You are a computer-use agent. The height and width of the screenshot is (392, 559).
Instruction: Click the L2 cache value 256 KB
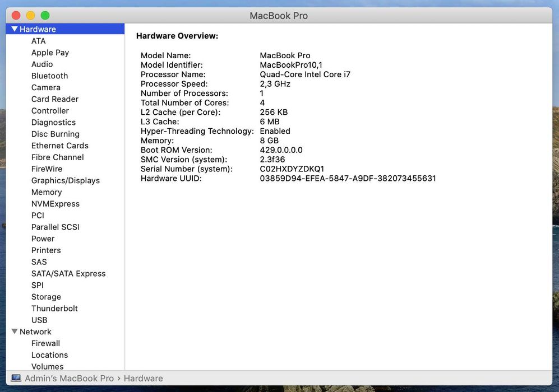coord(274,112)
